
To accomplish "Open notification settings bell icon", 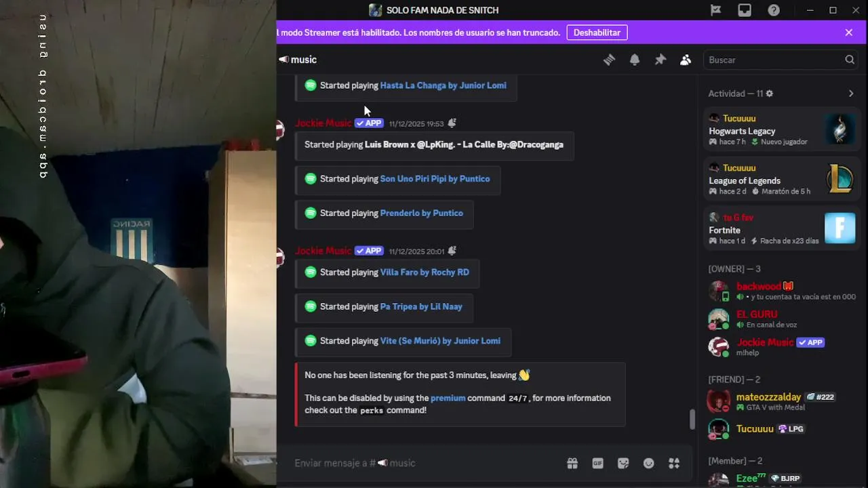I will (635, 60).
